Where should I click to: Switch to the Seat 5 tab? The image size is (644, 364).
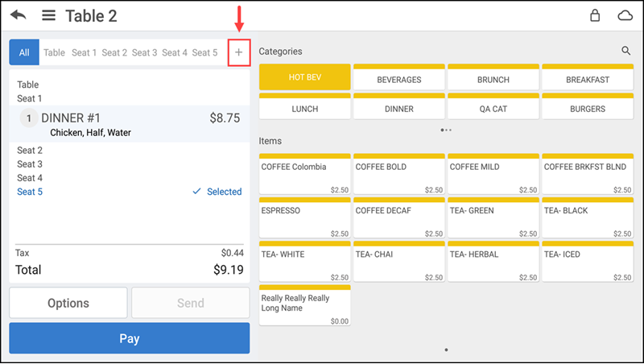point(204,52)
